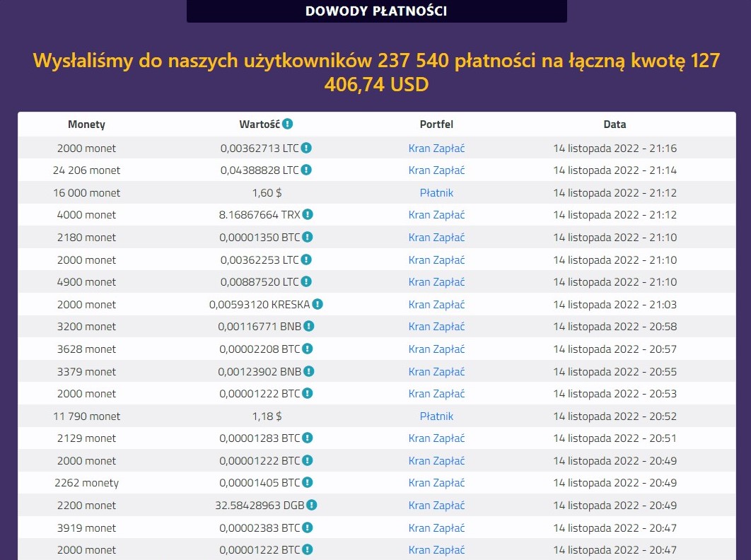Open Płatnik link in 16 000 monet row
The width and height of the screenshot is (751, 560).
pyautogui.click(x=436, y=193)
